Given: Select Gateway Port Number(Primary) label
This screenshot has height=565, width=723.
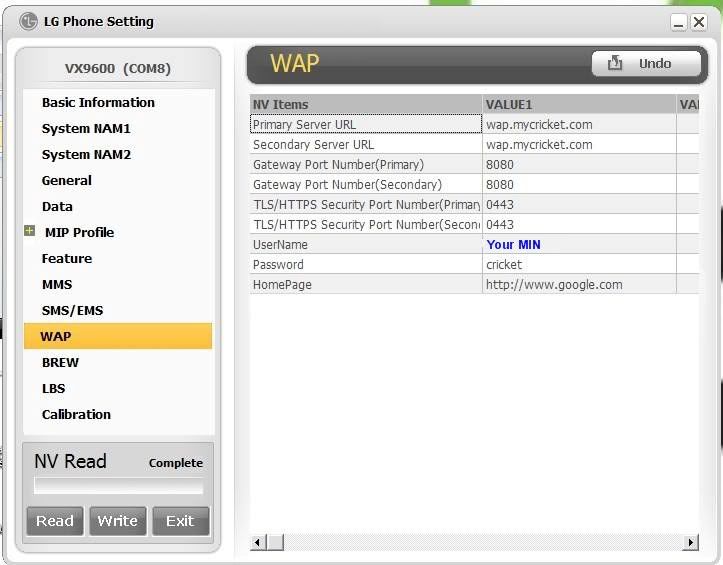Looking at the screenshot, I should point(366,164).
